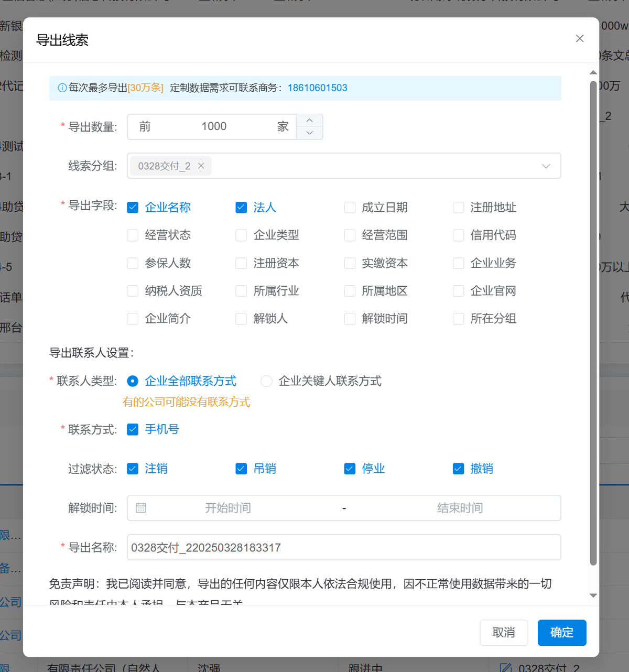Click the export quantity 1000 input
The width and height of the screenshot is (629, 672).
(214, 126)
